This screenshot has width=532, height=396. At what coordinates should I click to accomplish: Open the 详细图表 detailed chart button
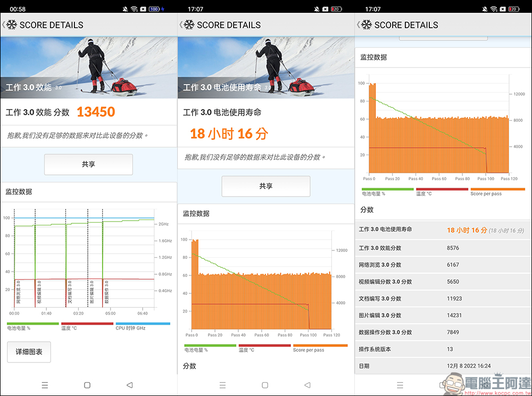(29, 352)
